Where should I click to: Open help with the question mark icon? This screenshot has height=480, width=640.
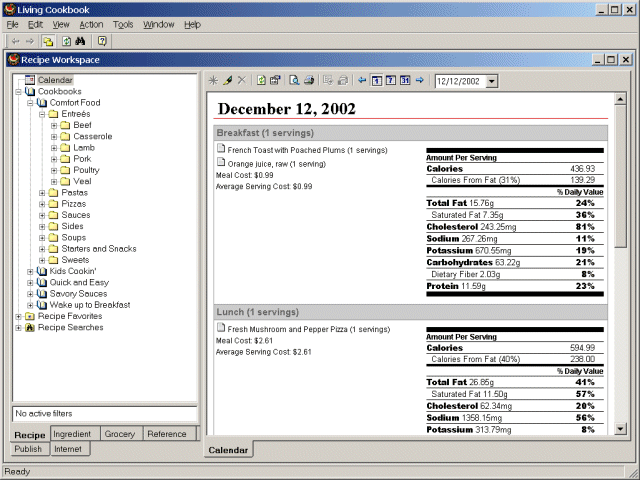tap(102, 41)
